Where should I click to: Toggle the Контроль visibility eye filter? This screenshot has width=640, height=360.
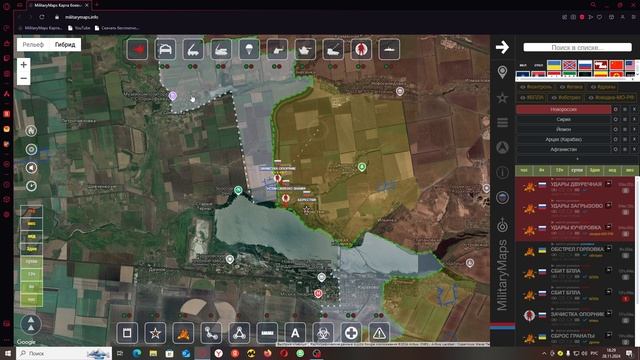(536, 87)
